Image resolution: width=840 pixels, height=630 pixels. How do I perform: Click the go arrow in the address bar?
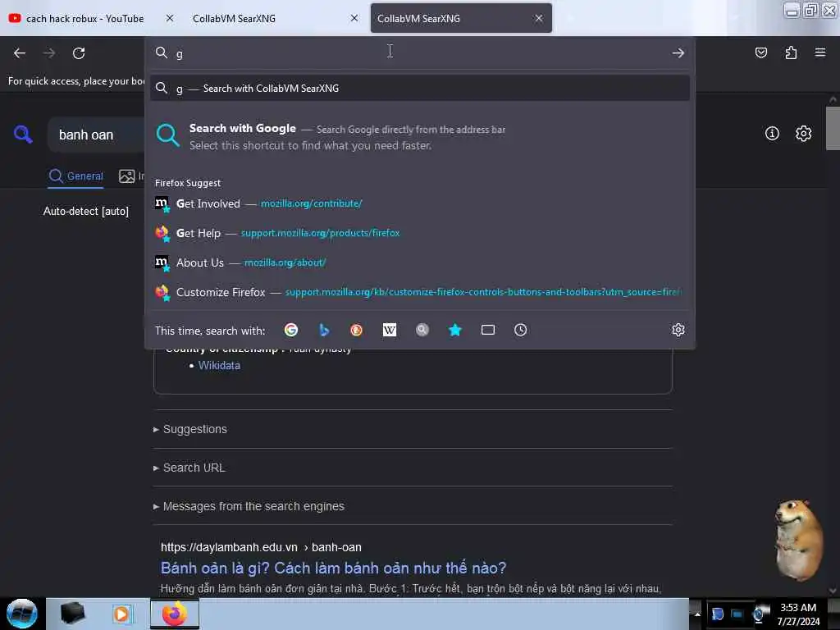(678, 53)
